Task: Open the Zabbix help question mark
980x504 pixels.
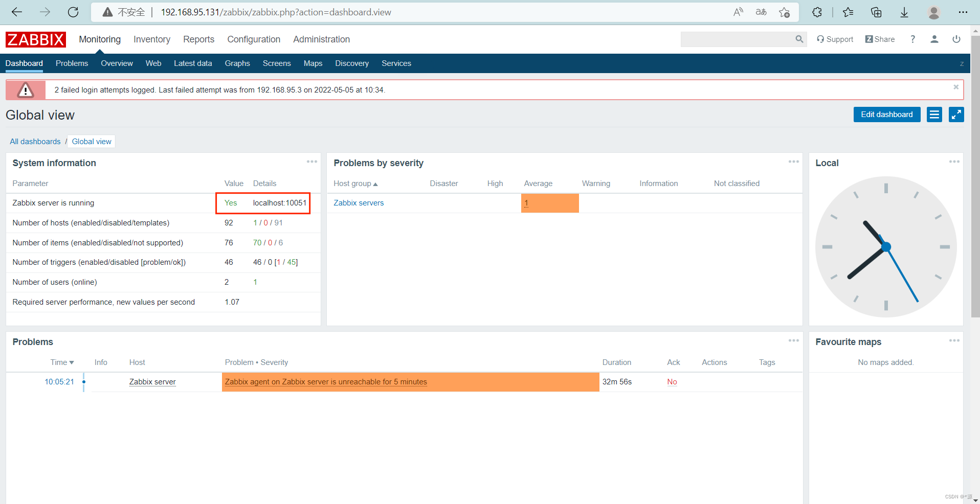Action: tap(913, 39)
